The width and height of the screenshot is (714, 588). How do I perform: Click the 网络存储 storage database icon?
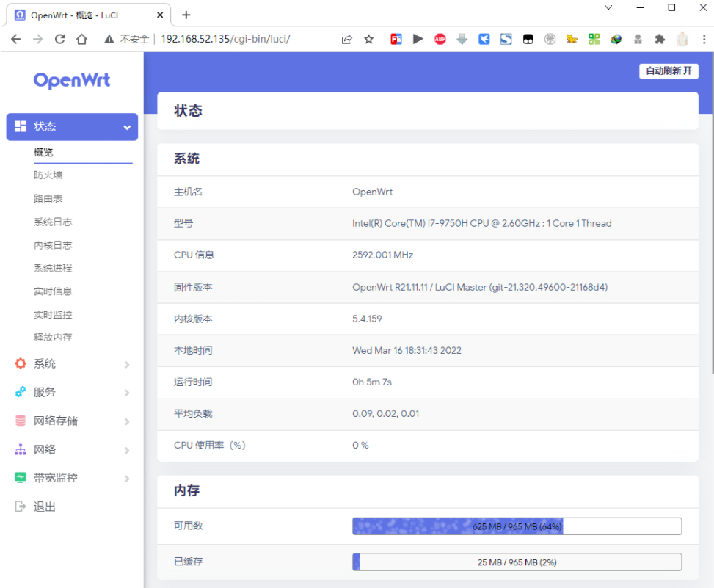tap(19, 421)
